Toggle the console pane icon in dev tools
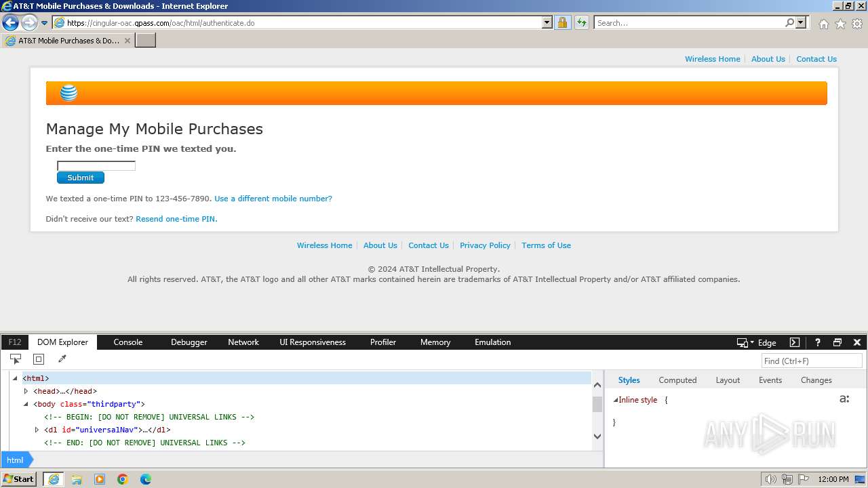 [795, 342]
